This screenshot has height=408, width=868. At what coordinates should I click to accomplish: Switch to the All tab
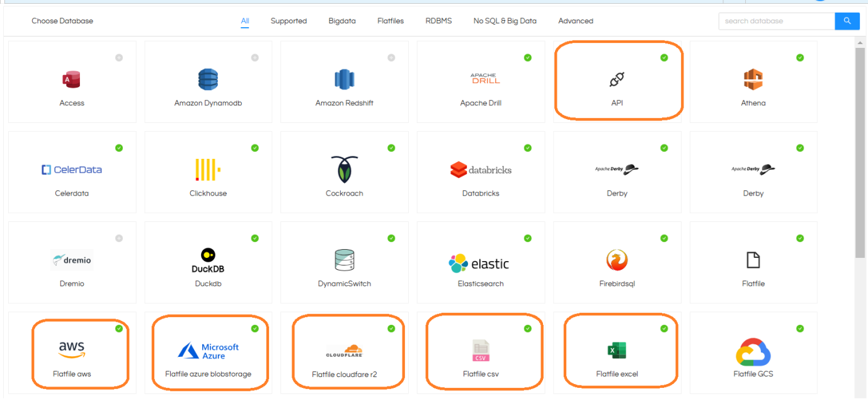click(245, 21)
